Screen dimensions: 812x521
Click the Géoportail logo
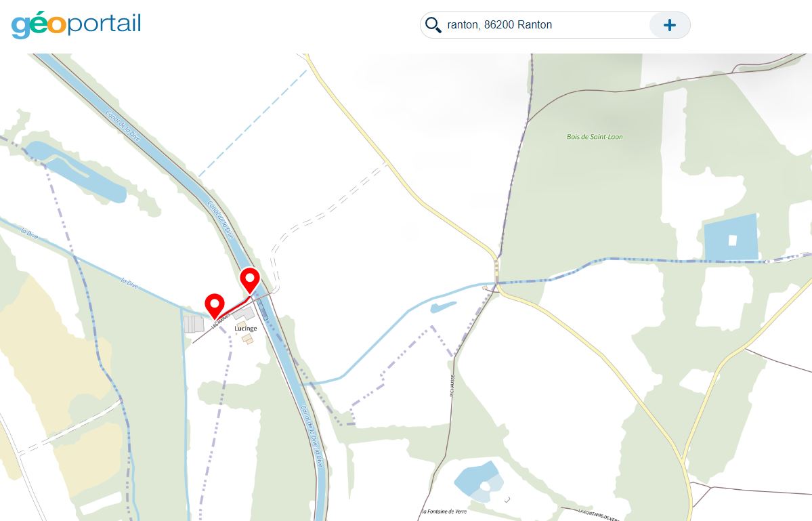[76, 24]
